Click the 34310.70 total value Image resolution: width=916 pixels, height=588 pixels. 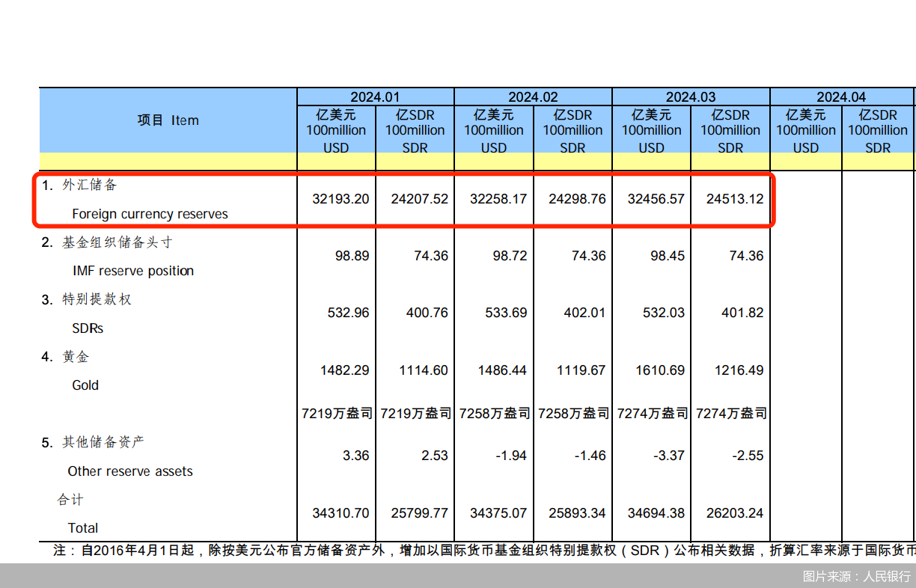tap(341, 513)
